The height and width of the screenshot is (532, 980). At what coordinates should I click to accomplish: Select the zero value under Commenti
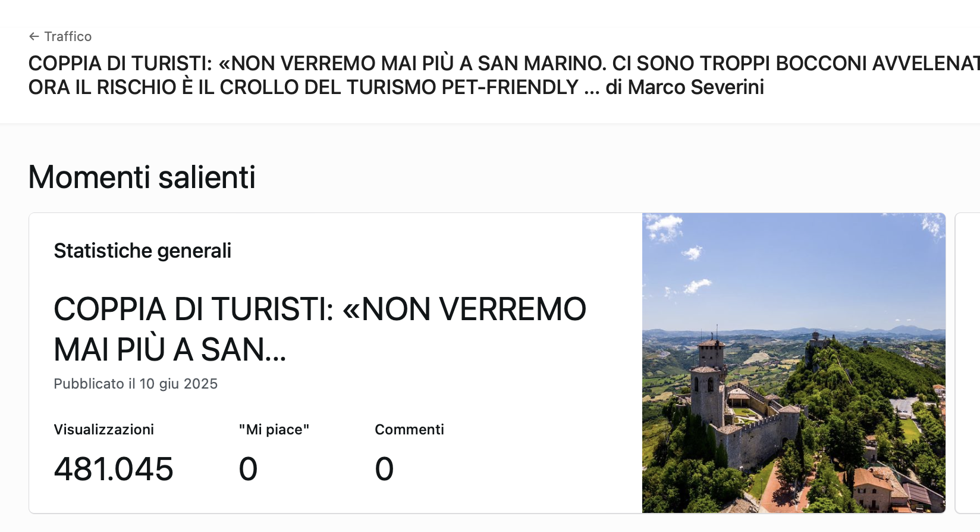point(384,469)
